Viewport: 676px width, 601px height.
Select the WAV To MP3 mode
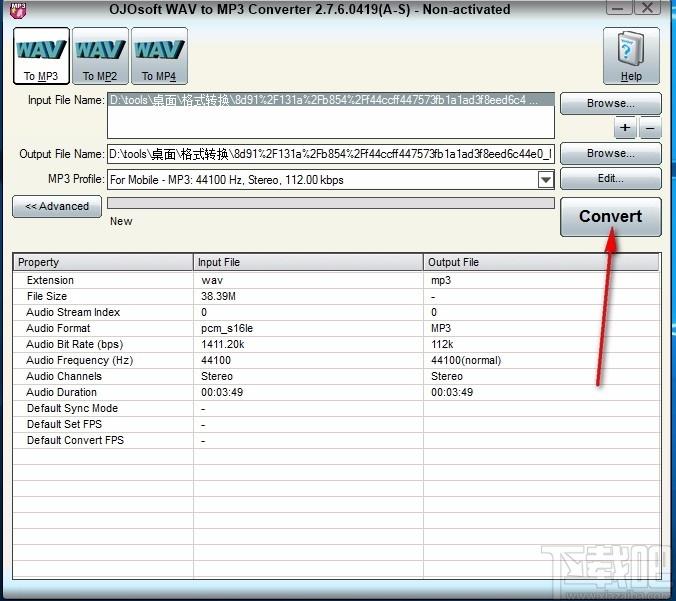tap(41, 56)
